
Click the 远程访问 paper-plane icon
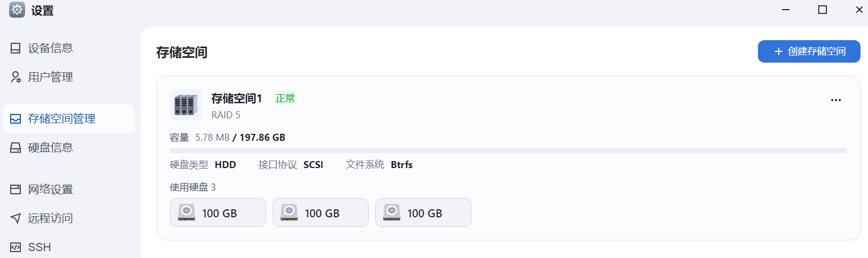[15, 218]
